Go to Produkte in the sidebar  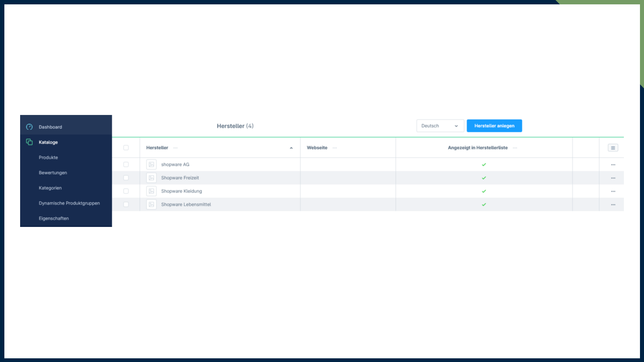click(48, 158)
